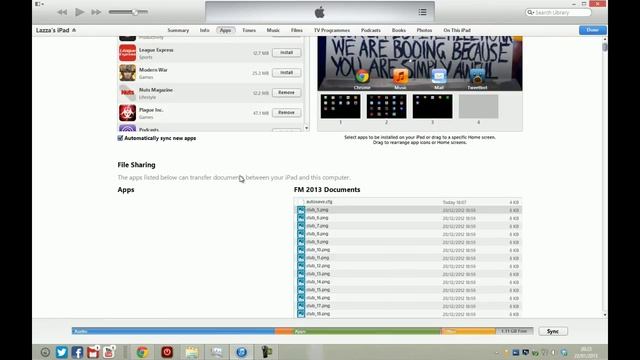Open the Summary tab
Image resolution: width=640 pixels, height=360 pixels.
(x=178, y=30)
